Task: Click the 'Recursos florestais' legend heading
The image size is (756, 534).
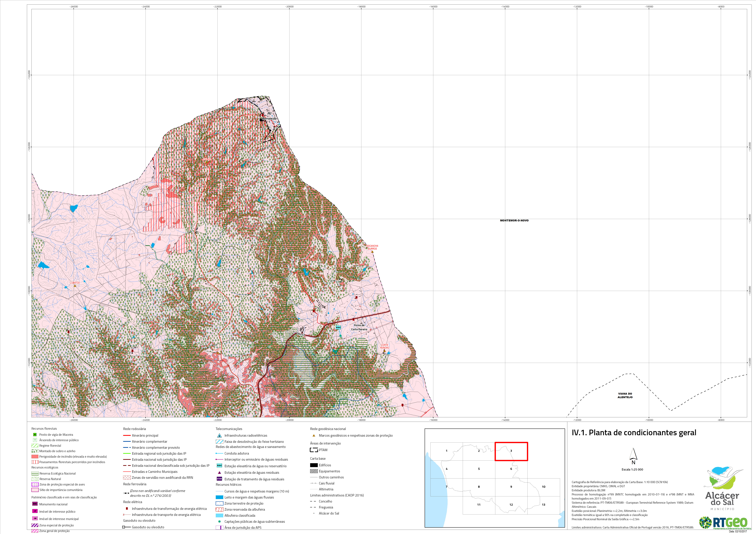Action: tap(44, 429)
